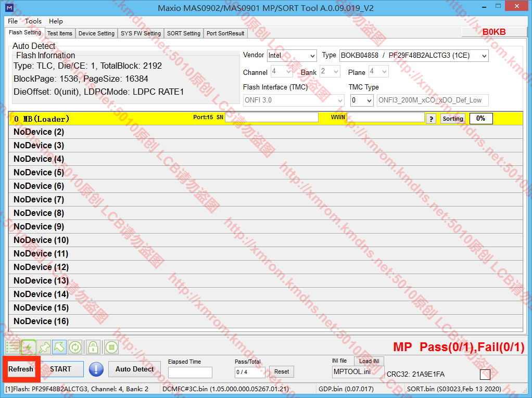Viewport: 532px width, 398px height.
Task: Click the blue exclamation info icon
Action: pos(96,369)
